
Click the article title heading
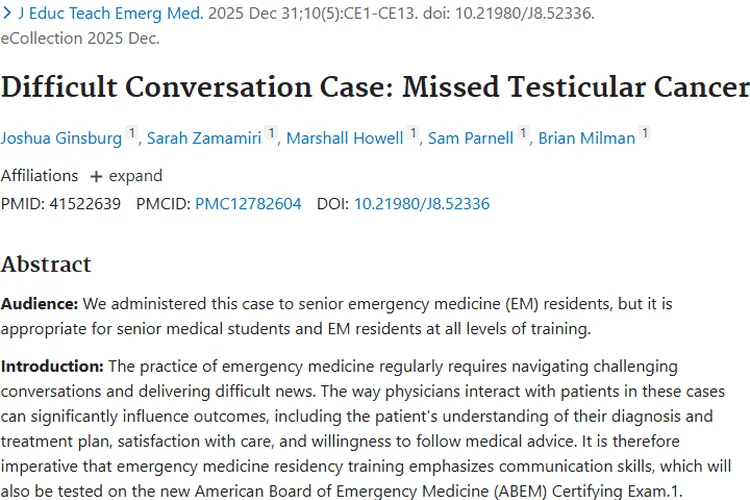point(375,88)
